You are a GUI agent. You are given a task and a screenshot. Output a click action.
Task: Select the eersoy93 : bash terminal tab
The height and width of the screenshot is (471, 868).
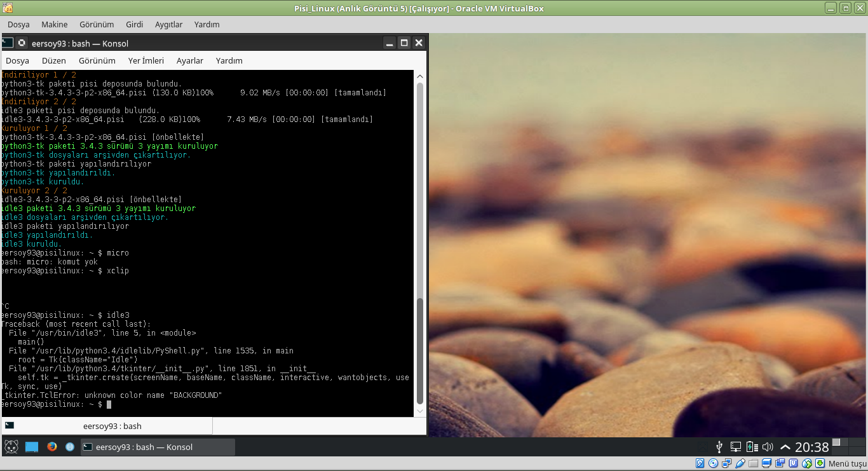pos(106,426)
